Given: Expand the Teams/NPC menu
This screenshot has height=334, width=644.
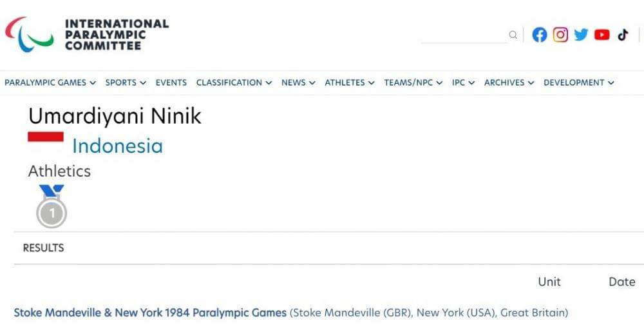Looking at the screenshot, I should tap(413, 83).
